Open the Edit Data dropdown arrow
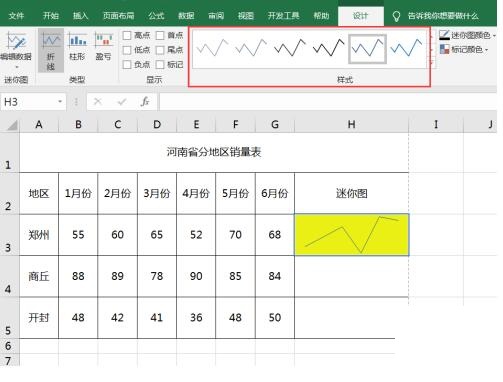This screenshot has height=382, width=503. pos(16,67)
